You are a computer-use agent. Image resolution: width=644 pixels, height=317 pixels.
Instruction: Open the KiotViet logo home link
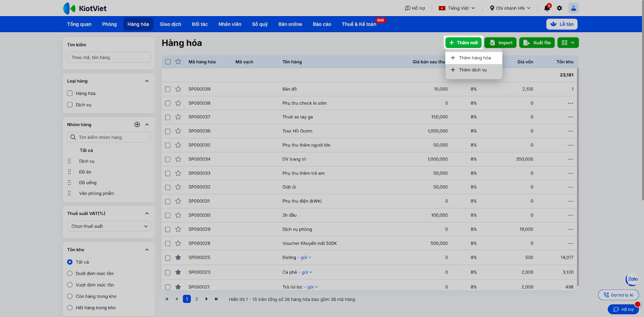click(x=85, y=8)
